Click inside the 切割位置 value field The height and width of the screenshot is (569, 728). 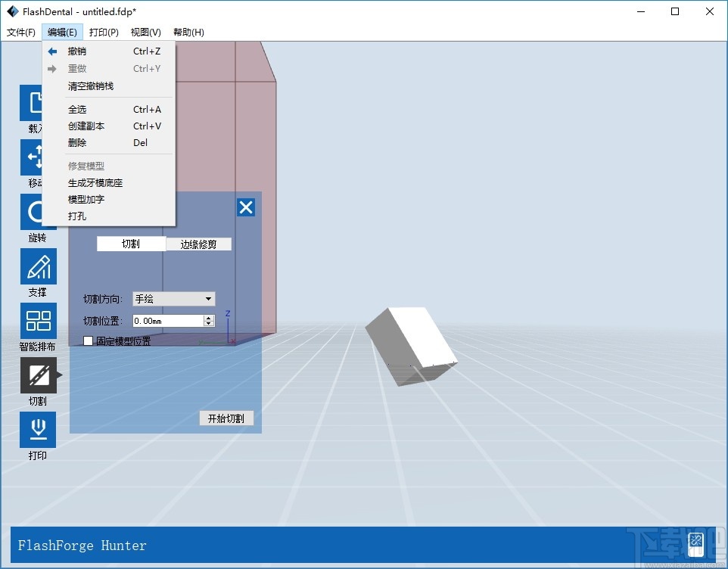[x=163, y=320]
